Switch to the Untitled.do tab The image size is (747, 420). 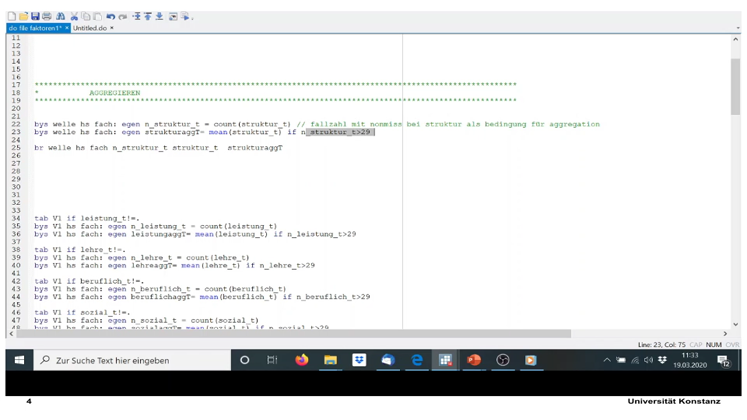(x=88, y=28)
